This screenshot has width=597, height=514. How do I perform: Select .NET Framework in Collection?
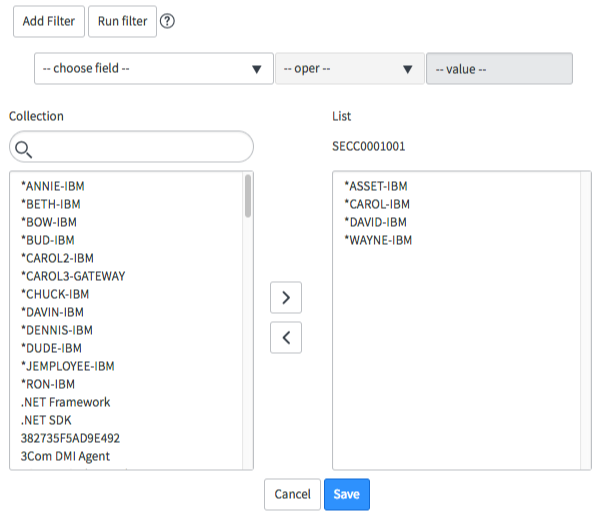65,402
